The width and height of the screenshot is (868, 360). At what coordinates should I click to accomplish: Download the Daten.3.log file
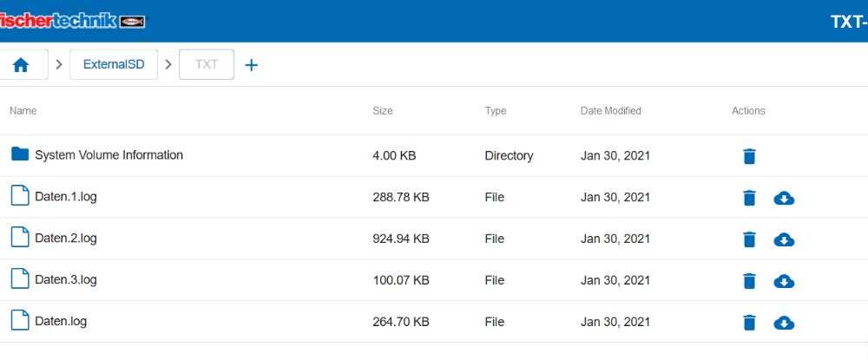[784, 281]
